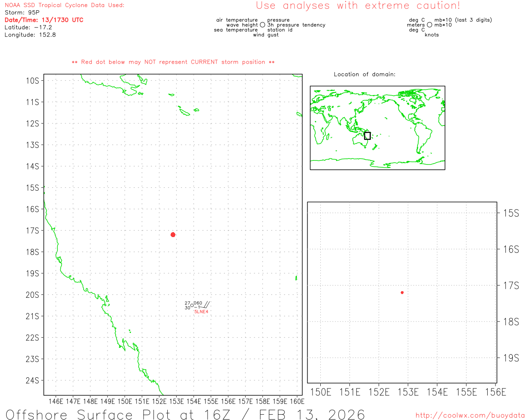Click the small green island near 160E
This screenshot has height=420, width=525.
296,278
